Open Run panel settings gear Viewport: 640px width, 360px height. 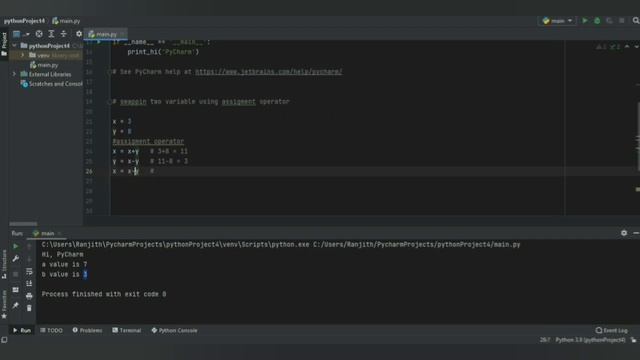[x=624, y=233]
